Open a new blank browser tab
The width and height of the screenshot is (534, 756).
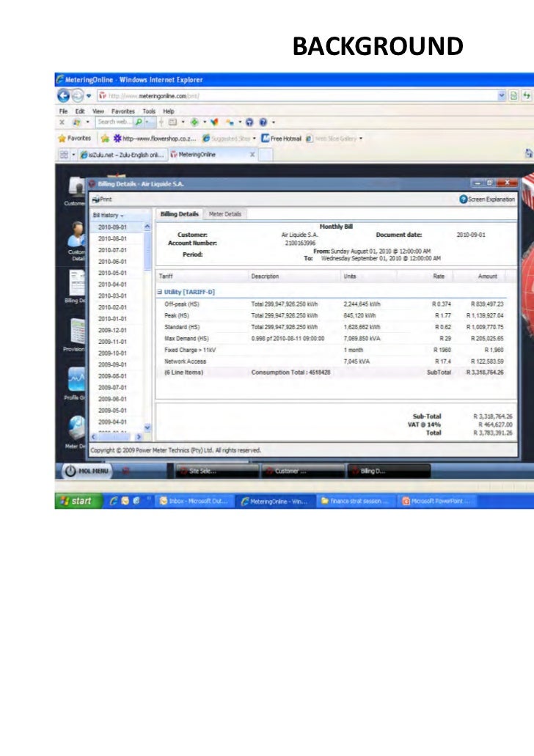[x=266, y=155]
